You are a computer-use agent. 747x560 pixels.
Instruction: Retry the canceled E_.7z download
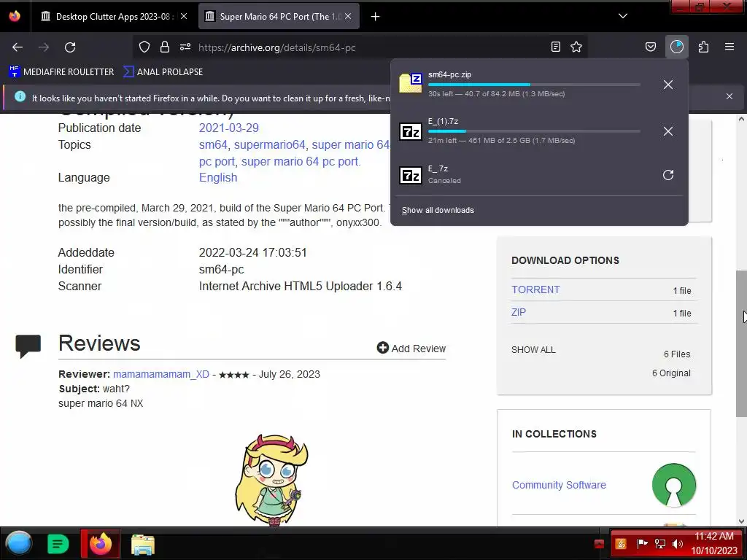point(668,175)
